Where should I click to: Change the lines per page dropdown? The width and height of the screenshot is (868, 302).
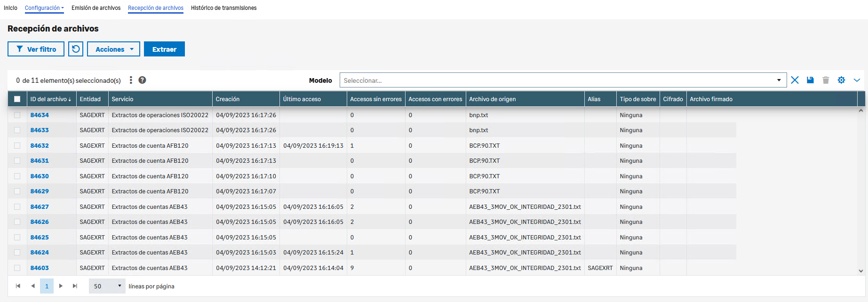[107, 286]
